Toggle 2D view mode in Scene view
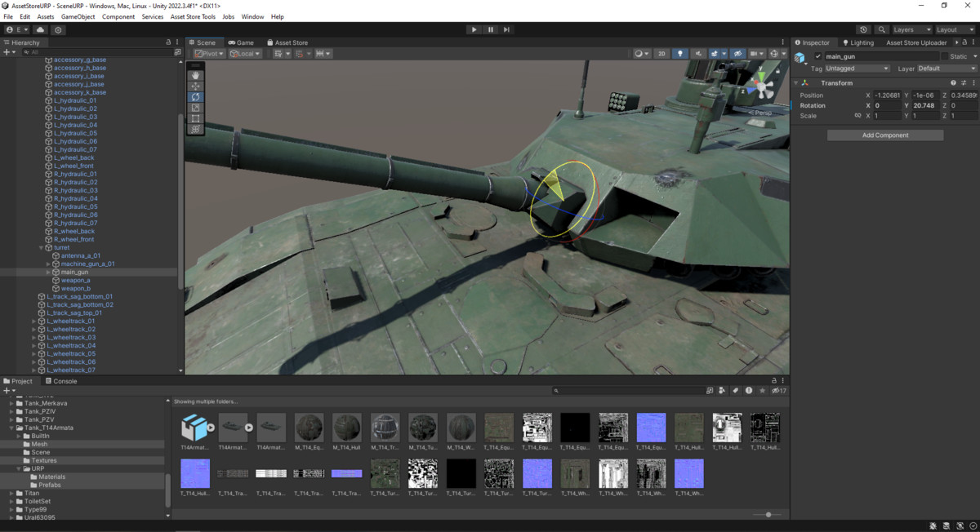980x532 pixels. point(661,52)
